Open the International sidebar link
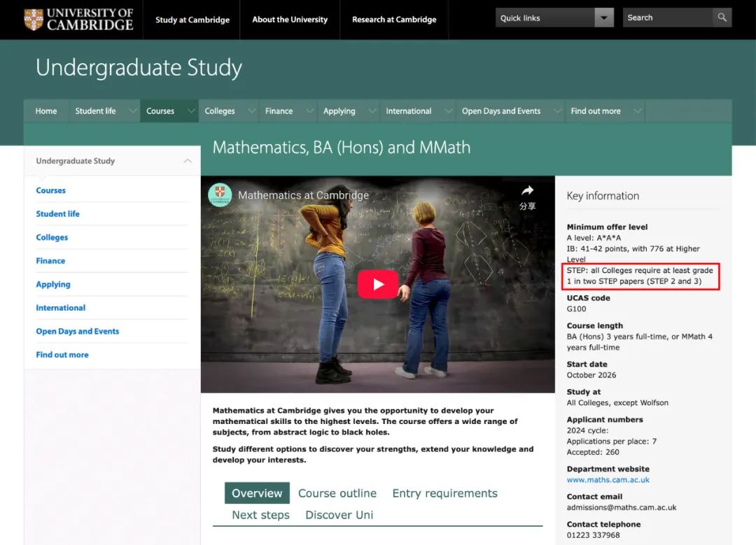The image size is (756, 545). pos(60,308)
